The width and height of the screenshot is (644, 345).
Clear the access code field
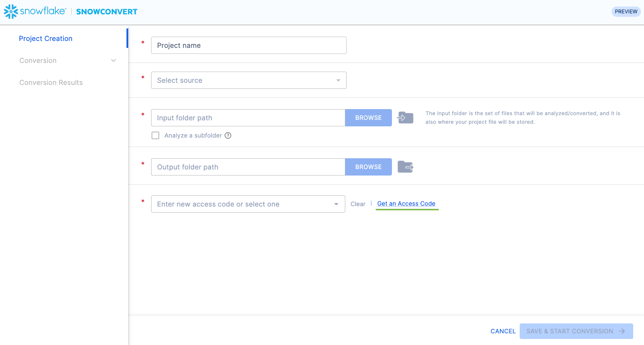358,204
